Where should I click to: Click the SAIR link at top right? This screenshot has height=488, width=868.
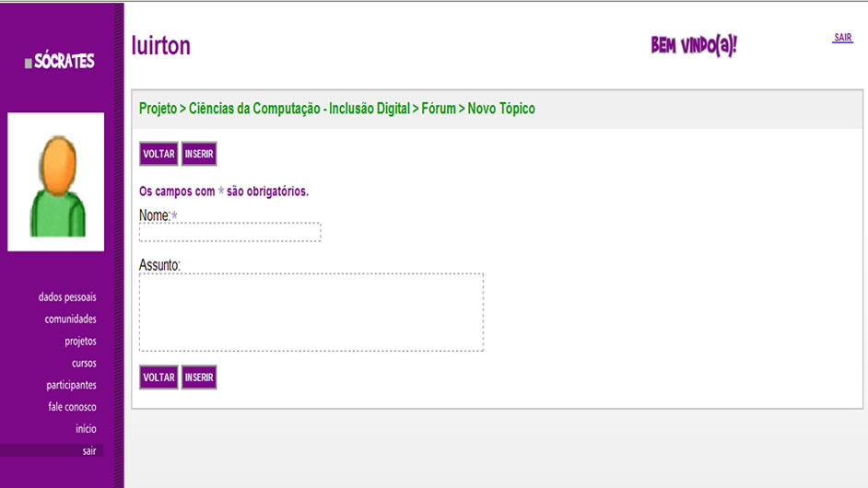click(x=842, y=38)
